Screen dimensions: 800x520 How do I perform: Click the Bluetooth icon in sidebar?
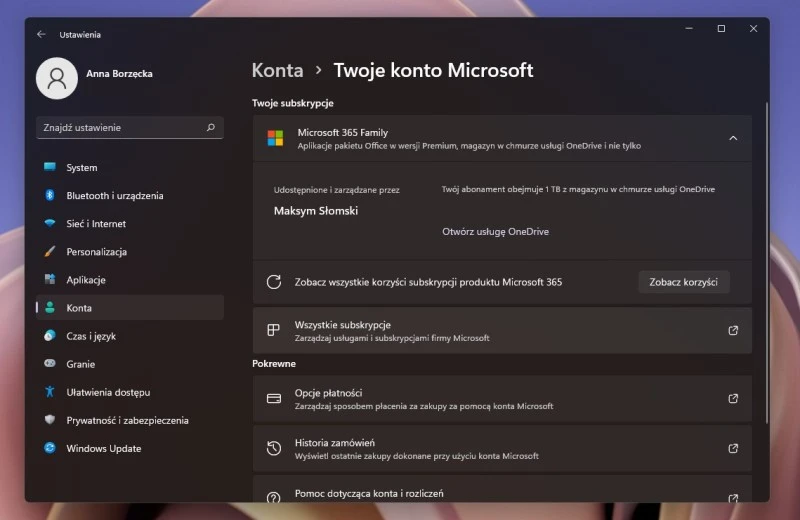[49, 195]
